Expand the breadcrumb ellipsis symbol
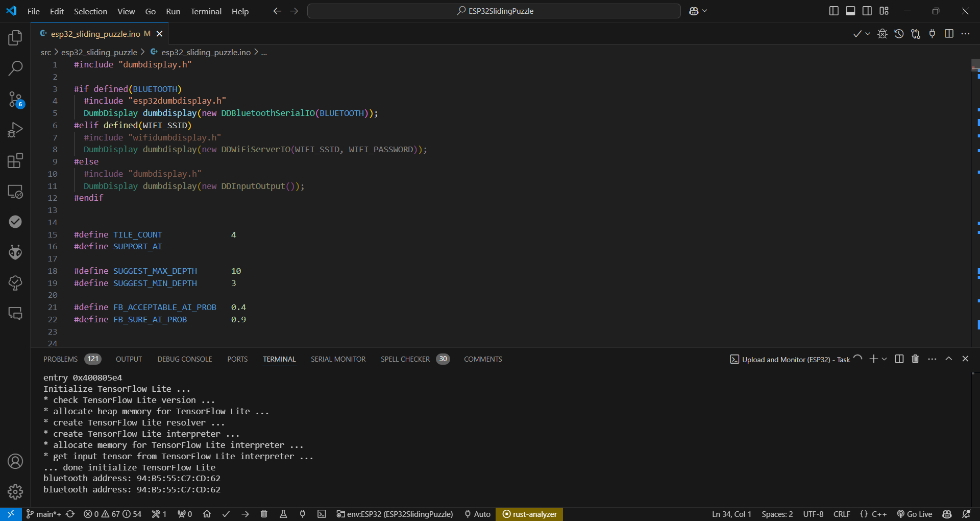 (x=264, y=53)
